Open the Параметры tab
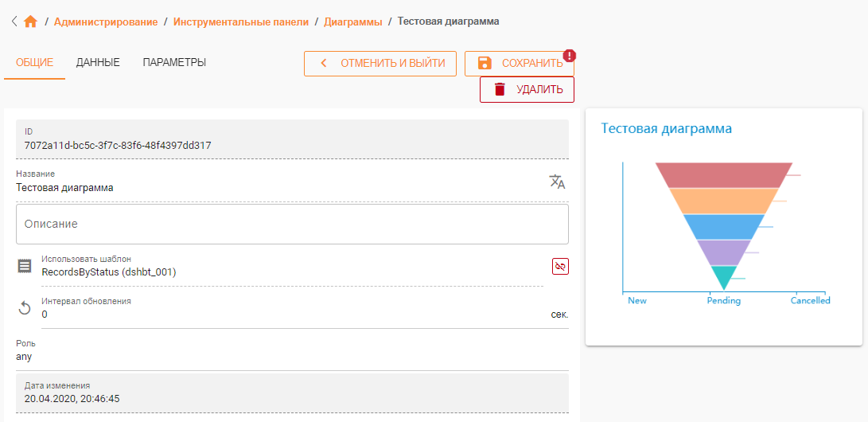868x422 pixels. click(174, 63)
